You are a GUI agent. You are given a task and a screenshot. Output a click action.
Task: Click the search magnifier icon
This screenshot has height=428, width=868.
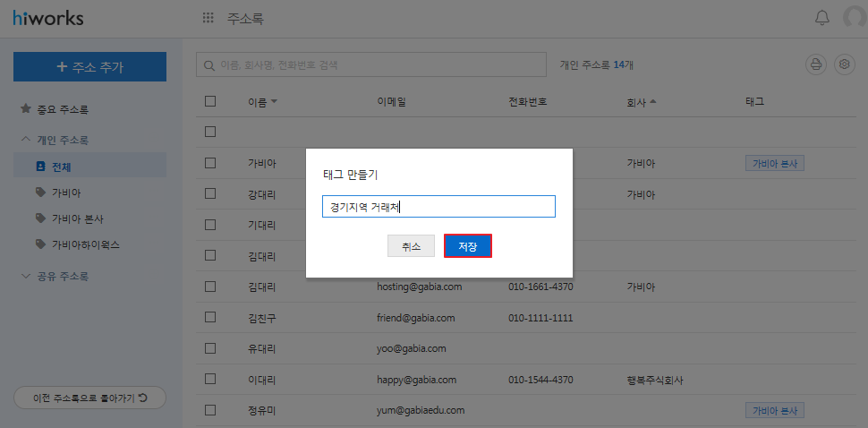pos(209,65)
